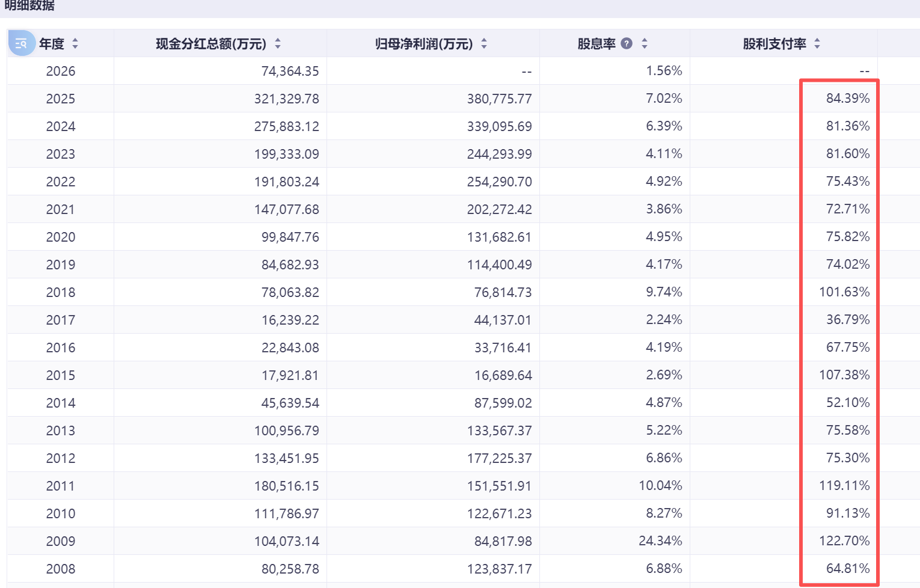
Task: Select the 2015 year row cell
Action: [x=61, y=375]
